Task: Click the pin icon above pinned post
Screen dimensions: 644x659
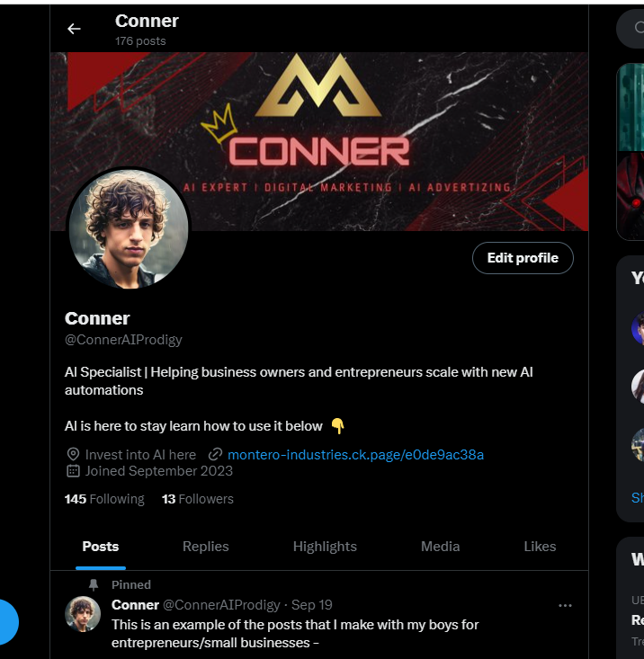Action: click(94, 584)
